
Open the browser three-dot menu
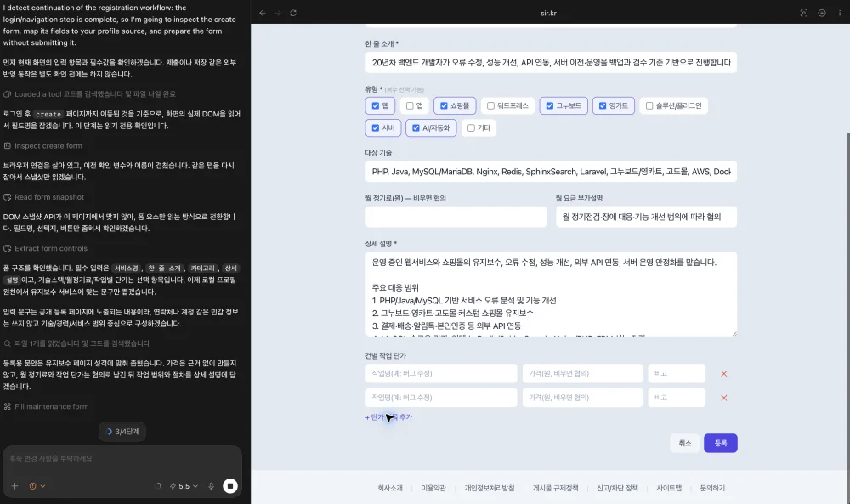coord(840,13)
